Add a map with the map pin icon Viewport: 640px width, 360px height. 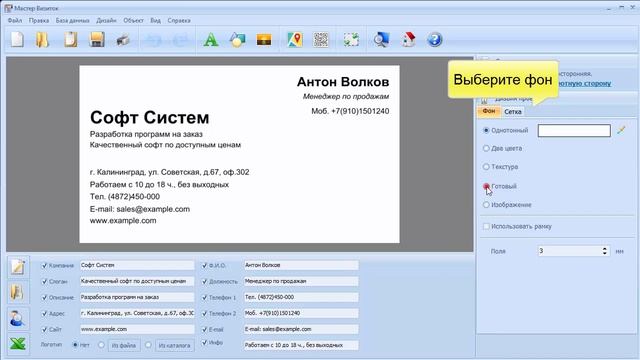pos(295,40)
